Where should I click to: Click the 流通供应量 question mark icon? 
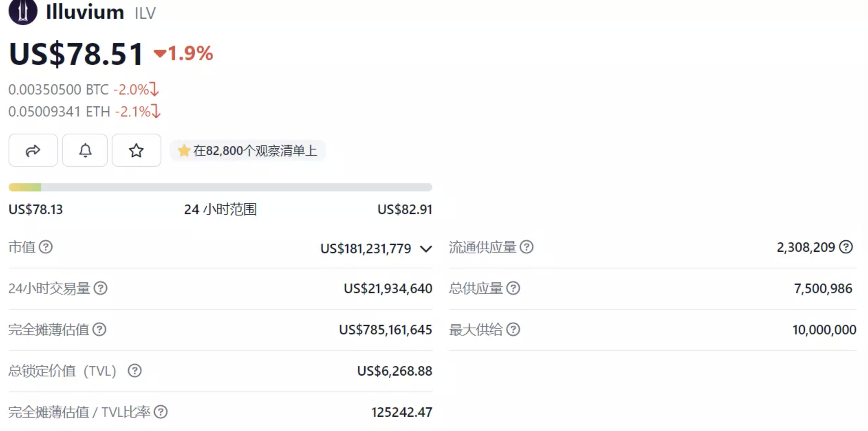pos(526,247)
